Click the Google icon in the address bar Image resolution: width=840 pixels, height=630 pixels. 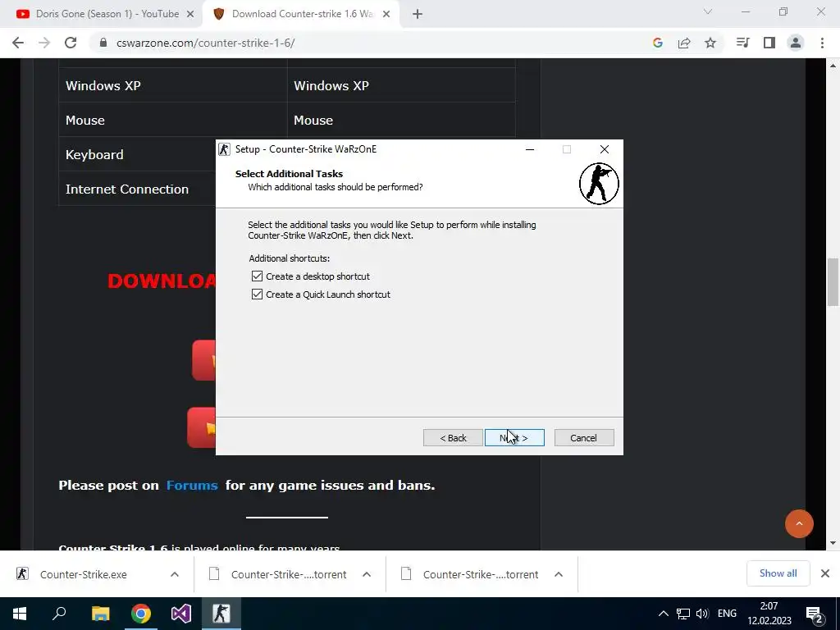coord(658,43)
